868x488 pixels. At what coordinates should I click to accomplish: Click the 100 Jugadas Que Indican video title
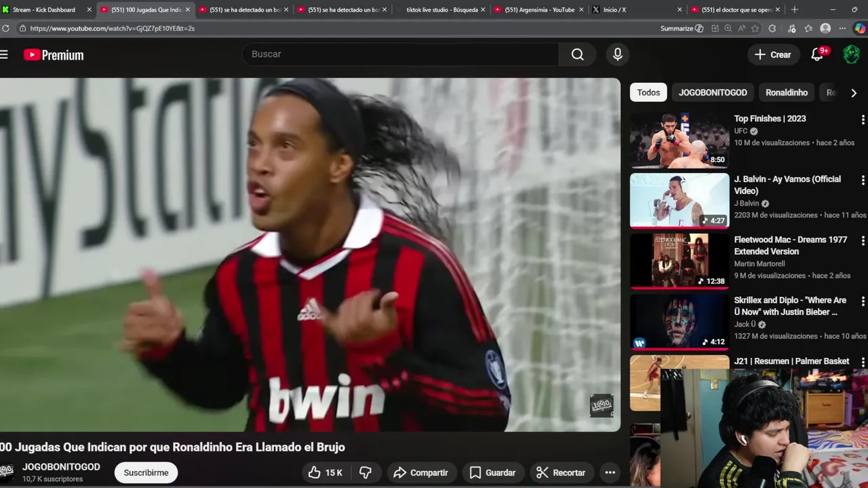172,447
